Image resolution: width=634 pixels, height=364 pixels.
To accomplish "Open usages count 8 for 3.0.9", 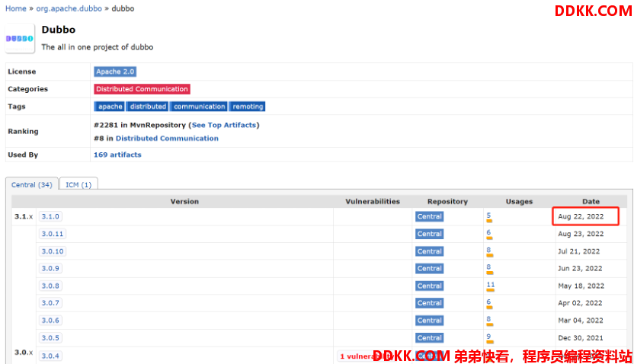I will pyautogui.click(x=489, y=267).
